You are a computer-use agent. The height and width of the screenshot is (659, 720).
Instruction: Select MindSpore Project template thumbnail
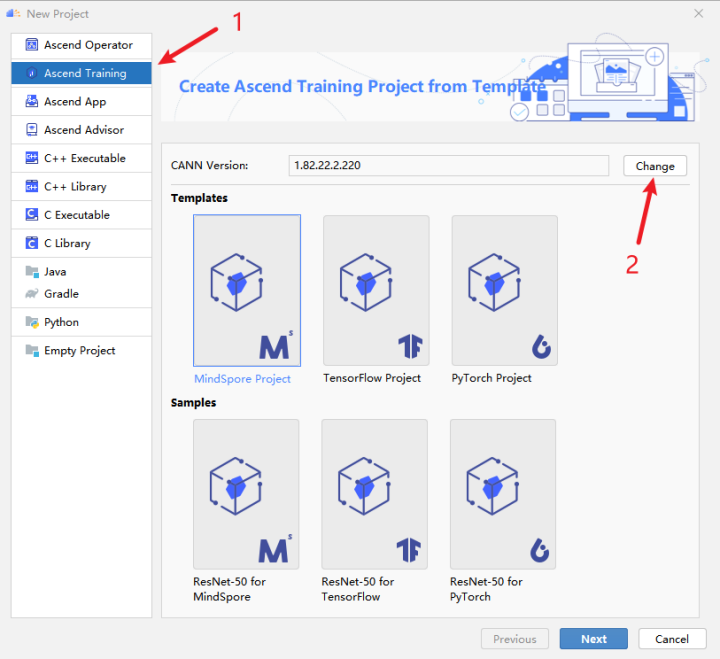(x=247, y=290)
